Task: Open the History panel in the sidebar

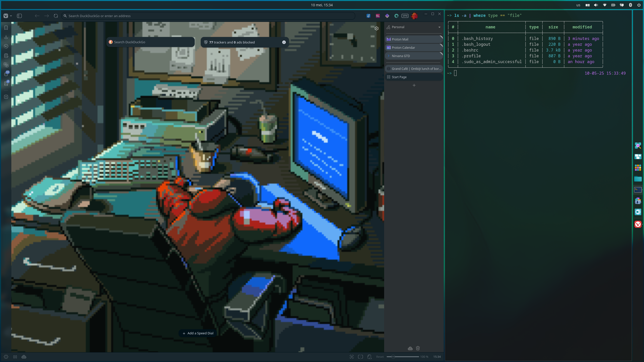Action: (6, 46)
